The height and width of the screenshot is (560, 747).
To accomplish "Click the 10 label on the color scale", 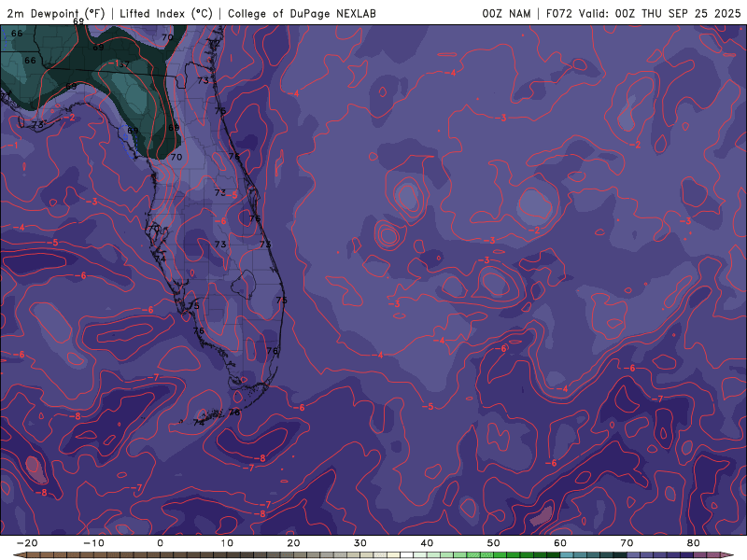I will (227, 543).
